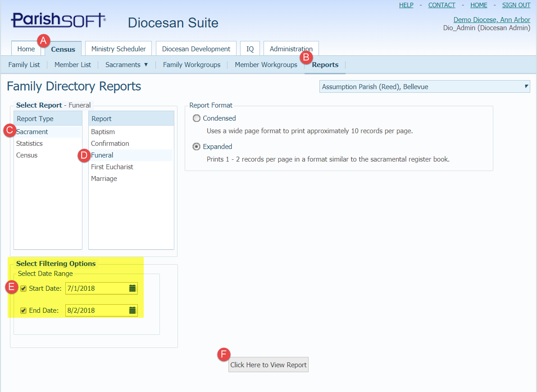The image size is (537, 392).
Task: Open Demo Diocese, Ann Arbor link
Action: (x=492, y=20)
